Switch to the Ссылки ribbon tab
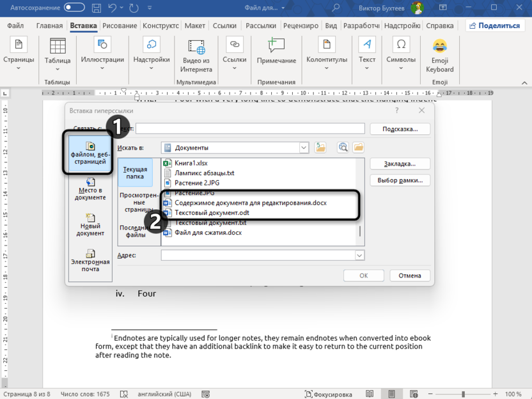The height and width of the screenshot is (399, 532). click(224, 26)
